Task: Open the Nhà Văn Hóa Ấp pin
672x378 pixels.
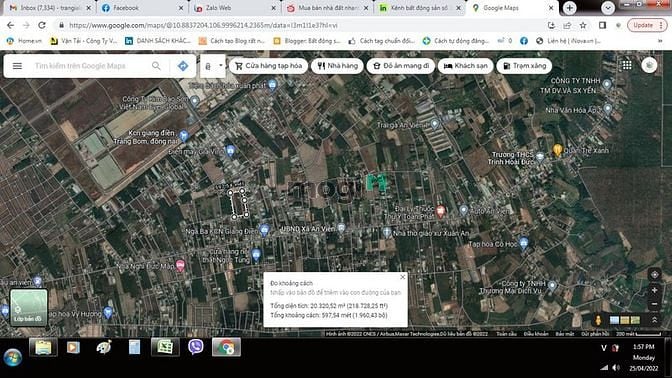Action: [607, 108]
